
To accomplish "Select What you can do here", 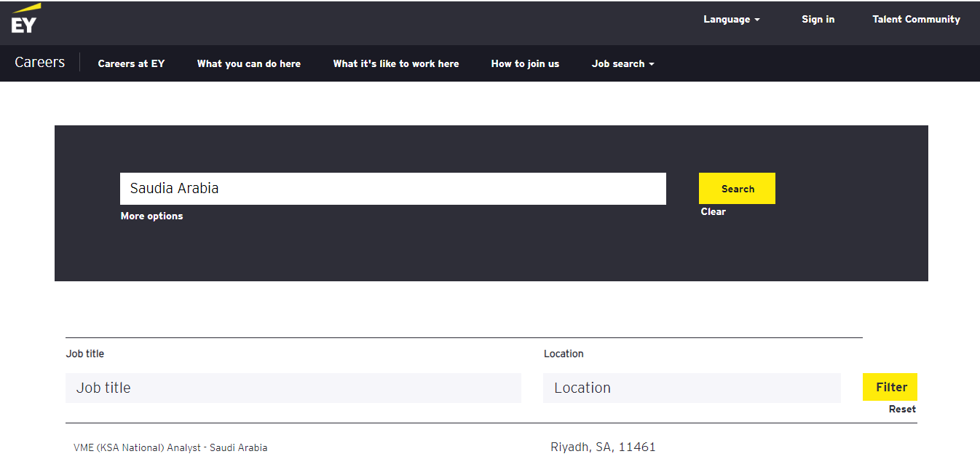I will pyautogui.click(x=248, y=63).
